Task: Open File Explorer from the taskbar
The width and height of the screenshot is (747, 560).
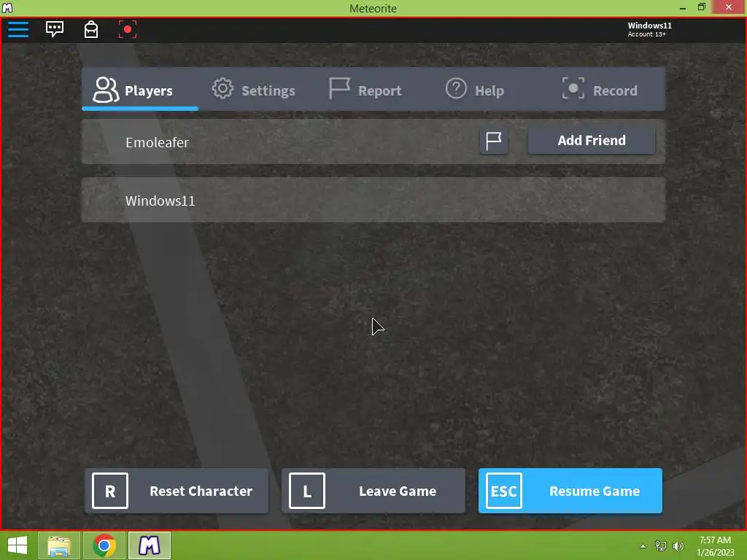Action: 58,545
